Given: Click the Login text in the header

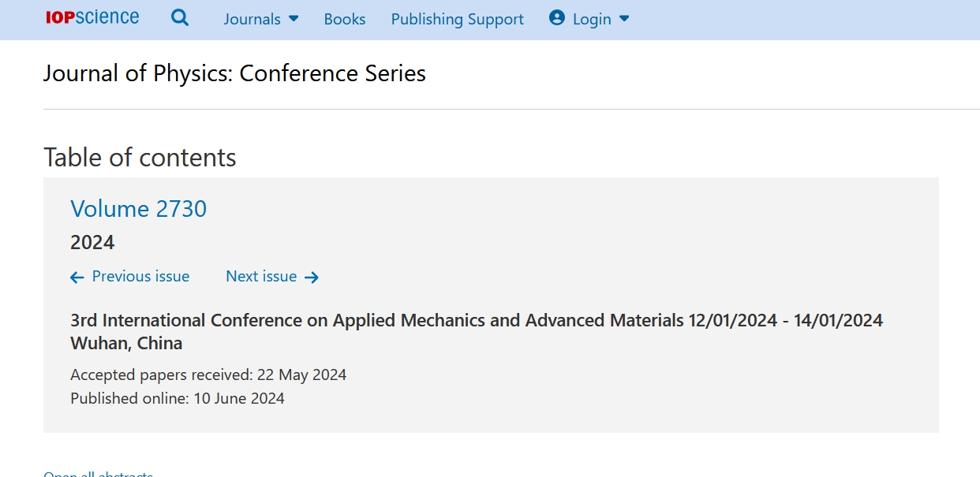Looking at the screenshot, I should tap(592, 19).
